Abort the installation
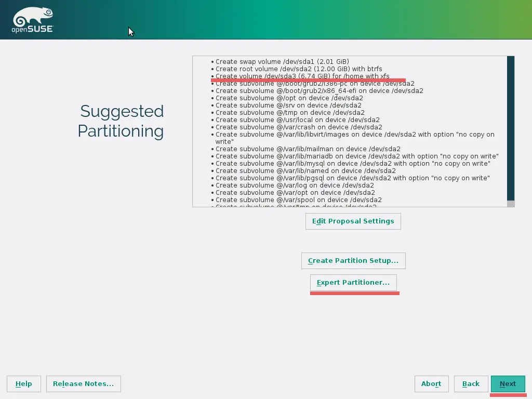 pos(431,384)
